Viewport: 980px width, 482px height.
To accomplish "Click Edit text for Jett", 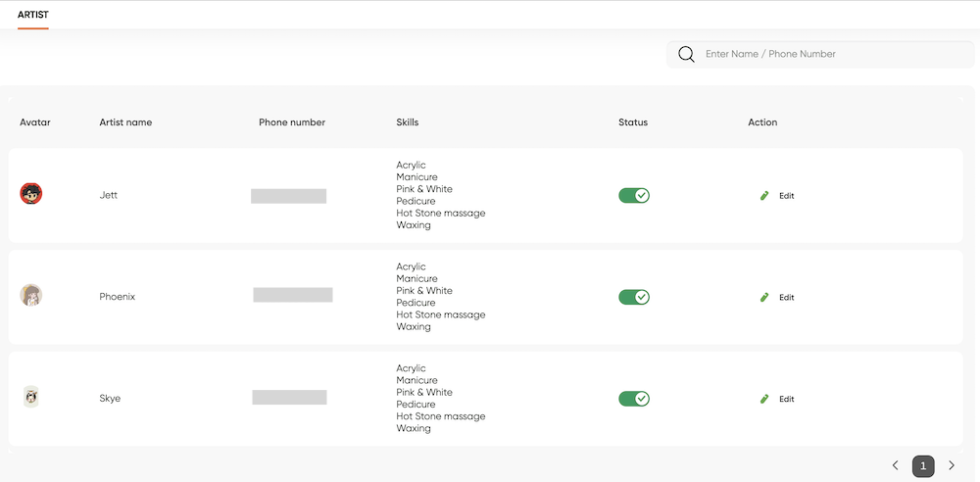I will click(x=786, y=196).
